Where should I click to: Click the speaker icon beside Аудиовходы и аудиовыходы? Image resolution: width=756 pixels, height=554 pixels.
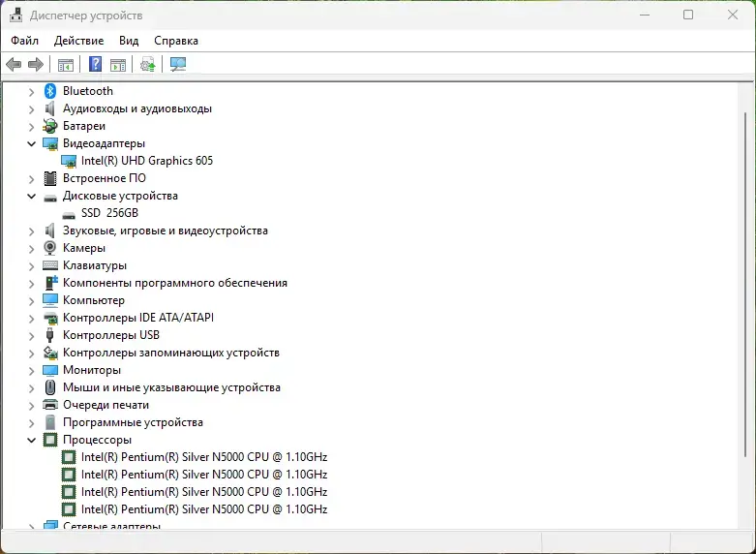50,108
